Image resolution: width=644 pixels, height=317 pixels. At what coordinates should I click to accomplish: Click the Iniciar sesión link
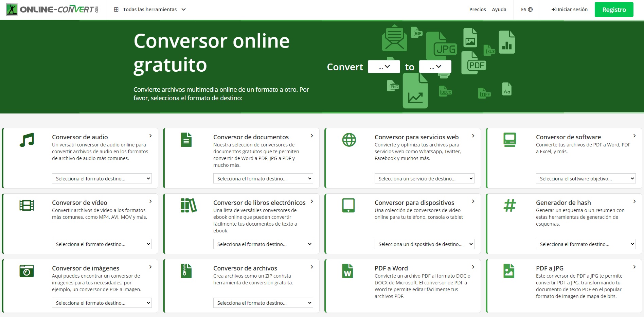point(569,9)
